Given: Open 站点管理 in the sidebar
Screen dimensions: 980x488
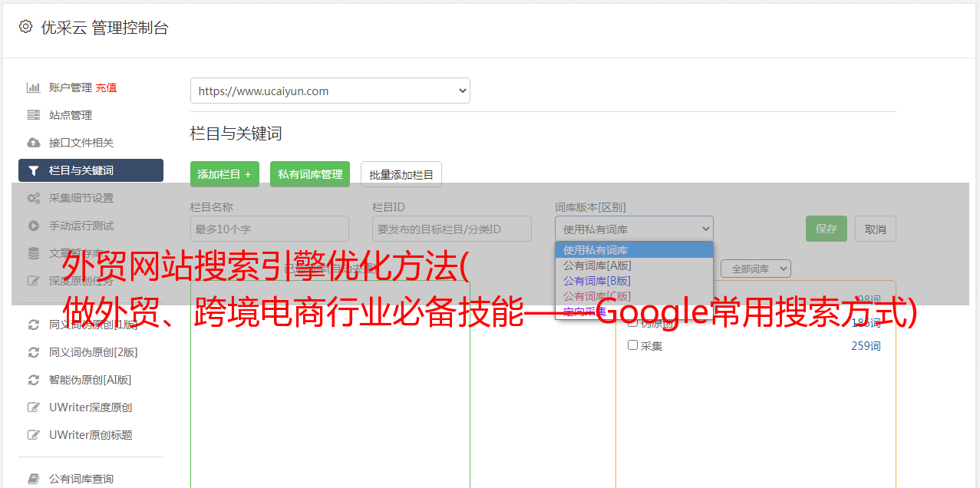Looking at the screenshot, I should click(71, 115).
